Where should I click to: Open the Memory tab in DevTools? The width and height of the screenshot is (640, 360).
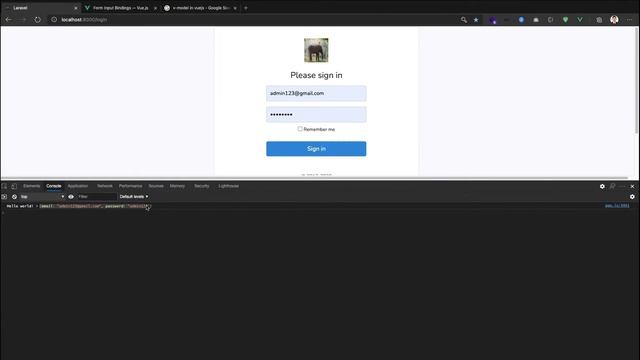177,186
